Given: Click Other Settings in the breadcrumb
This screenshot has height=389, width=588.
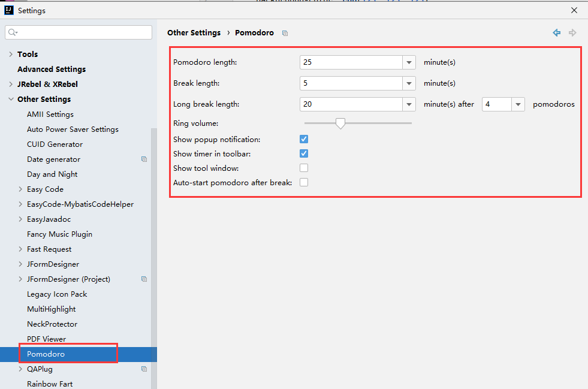Looking at the screenshot, I should pos(194,32).
